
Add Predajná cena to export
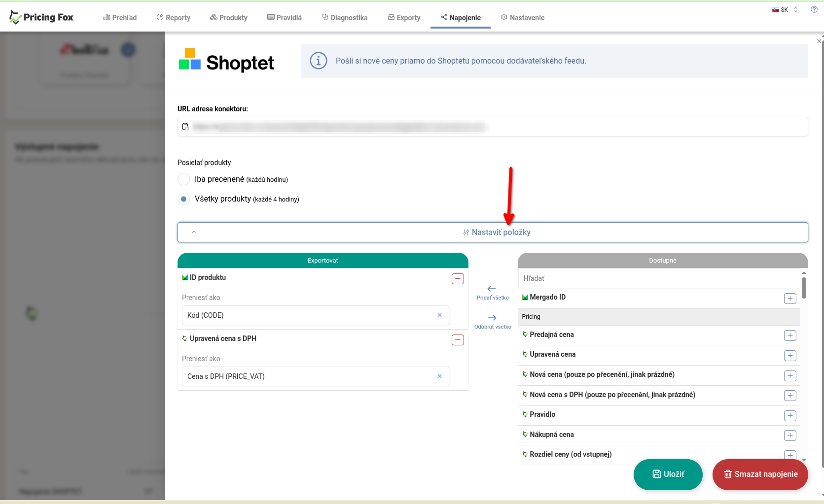click(790, 336)
